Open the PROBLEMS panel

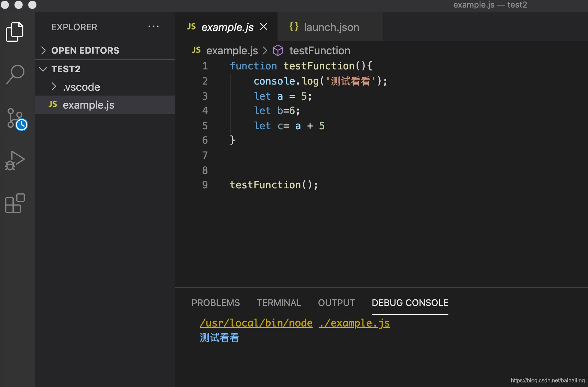(215, 302)
